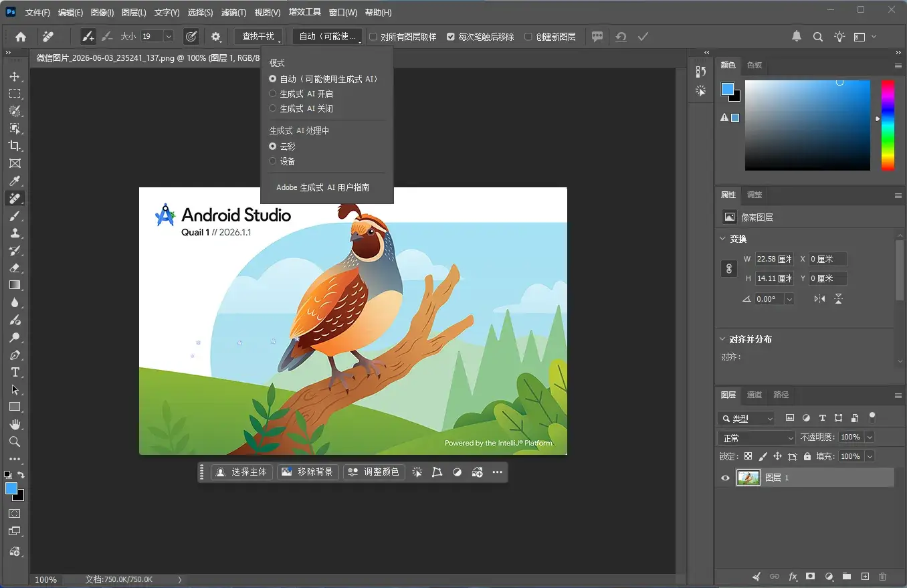Open tool settings gear in options bar
The height and width of the screenshot is (588, 907).
(216, 37)
